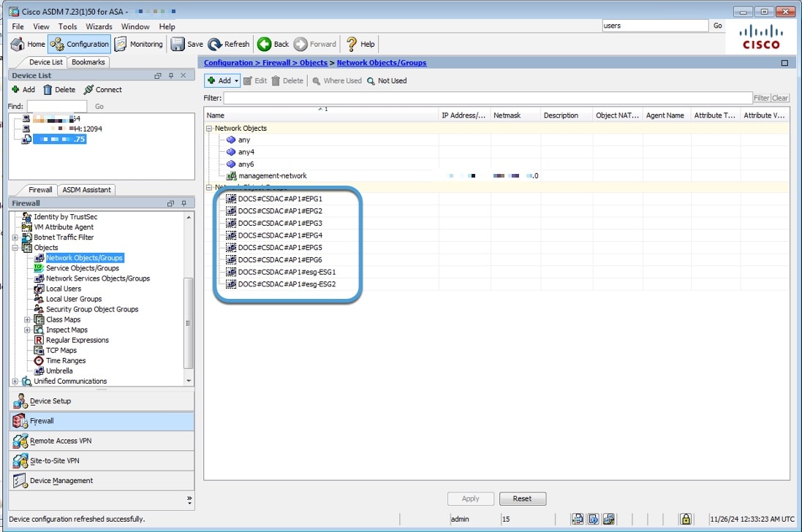Viewport: 802px width, 532px height.
Task: Select the Device List tab
Action: pos(45,62)
